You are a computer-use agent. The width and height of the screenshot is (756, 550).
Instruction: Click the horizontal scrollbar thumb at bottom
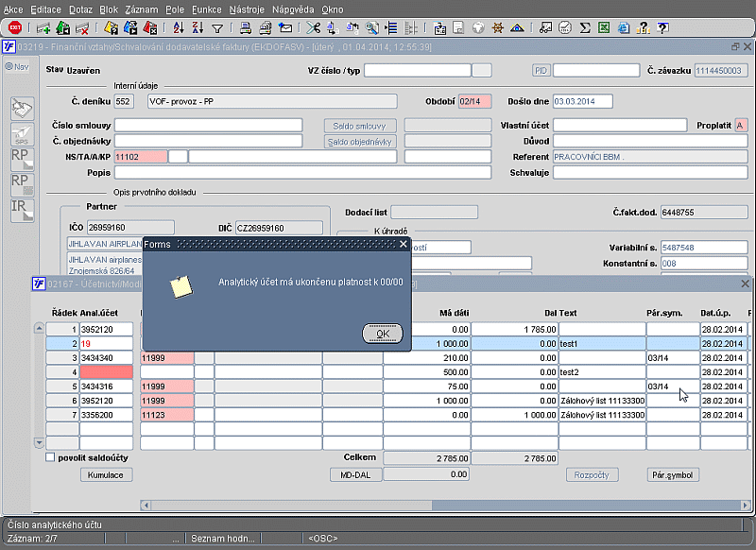[291, 506]
